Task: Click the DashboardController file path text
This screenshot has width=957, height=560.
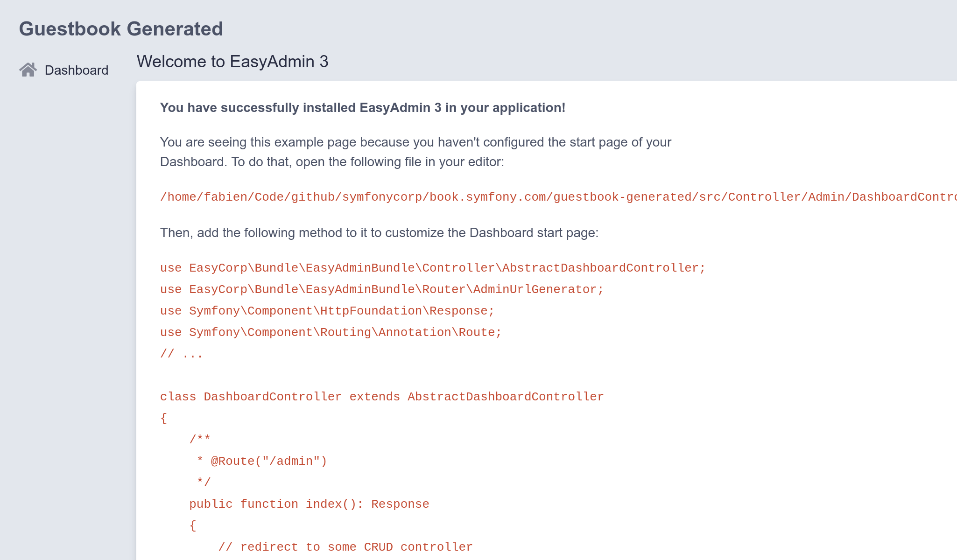Action: (558, 197)
